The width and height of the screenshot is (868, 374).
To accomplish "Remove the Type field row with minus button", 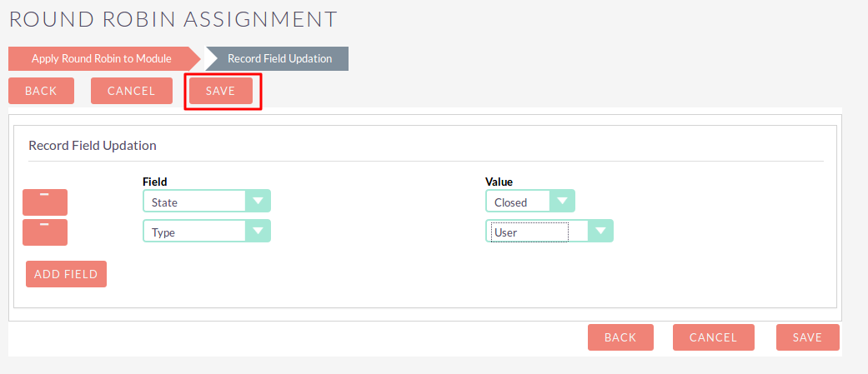I will coord(45,232).
